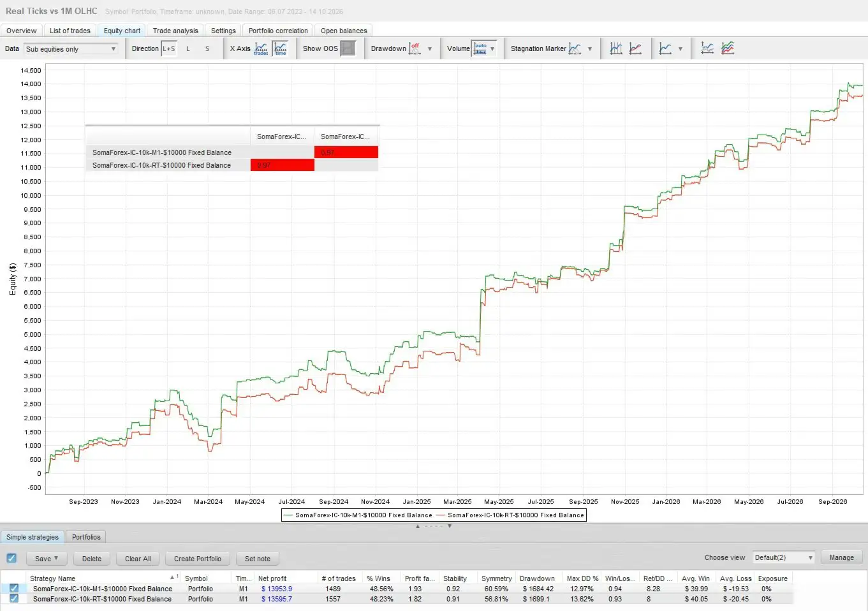Click the Stagnation Marker chart icon
868x611 pixels.
tap(575, 48)
